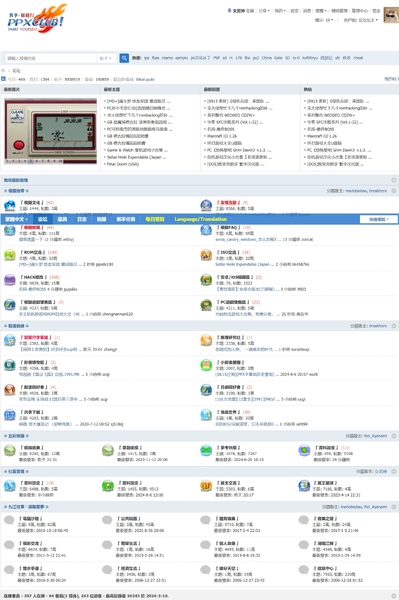Open the 每日签到 daily check-in tab
Screen dimensions: 399x600
tap(155, 219)
